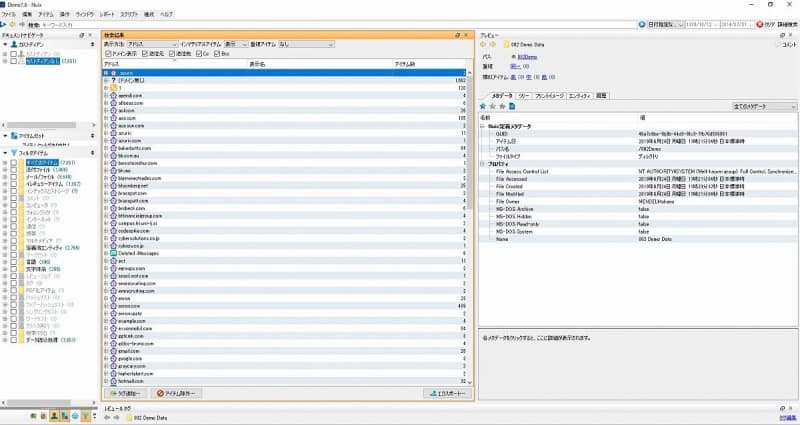
Task: Open the スクリプト menu
Action: pyautogui.click(x=129, y=14)
